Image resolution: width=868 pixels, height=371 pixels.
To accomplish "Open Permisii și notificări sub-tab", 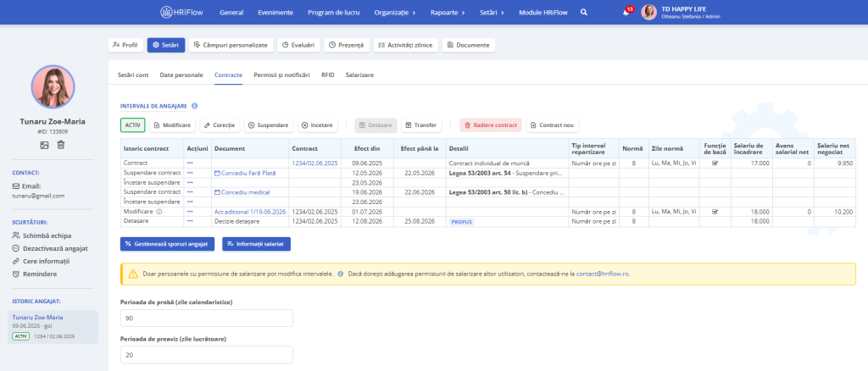I will point(281,75).
